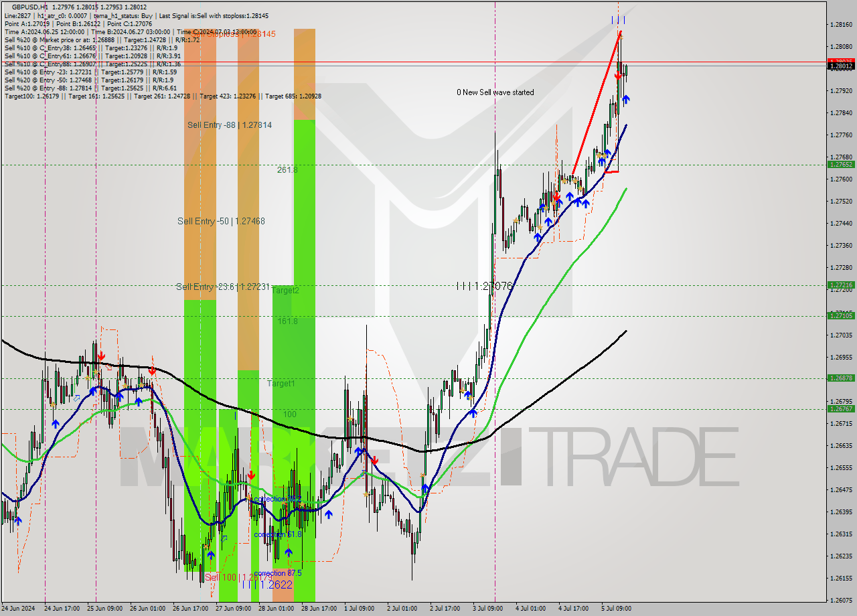The width and height of the screenshot is (857, 616).
Task: Click the 1.26635 price axis label
Action: point(841,445)
